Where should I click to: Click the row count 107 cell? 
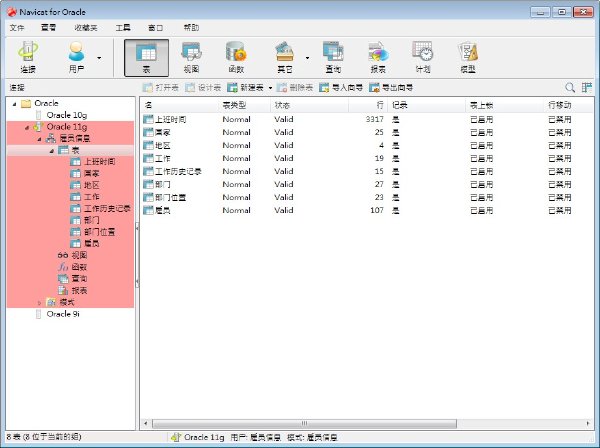pos(377,210)
